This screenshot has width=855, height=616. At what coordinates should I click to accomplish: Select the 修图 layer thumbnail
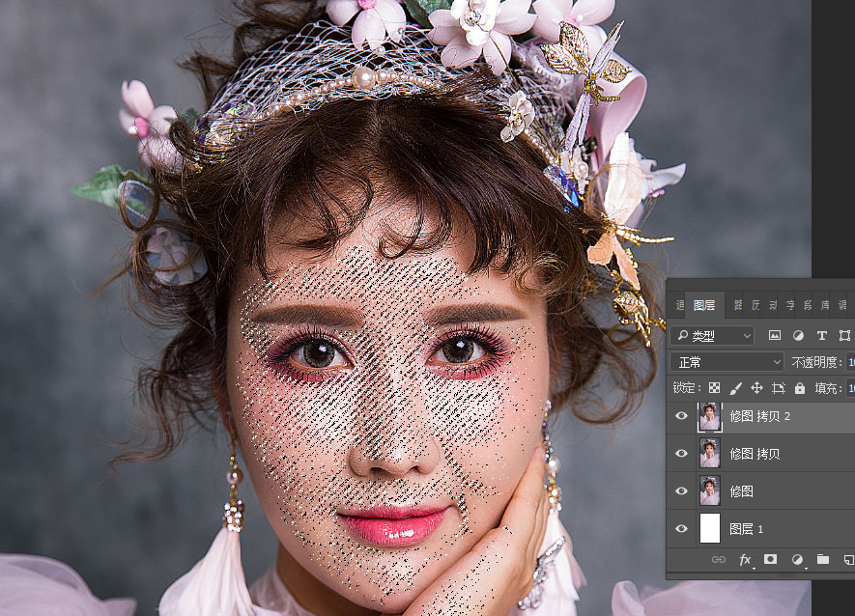tap(710, 490)
